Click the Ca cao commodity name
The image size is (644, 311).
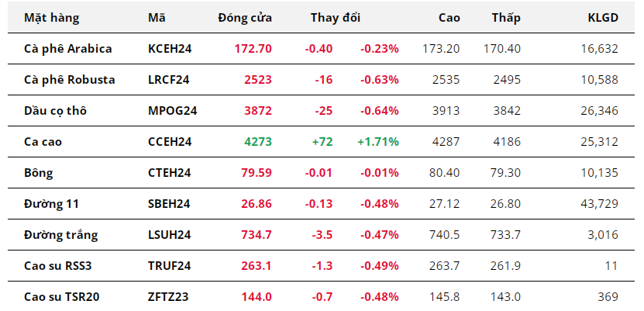[x=45, y=141]
